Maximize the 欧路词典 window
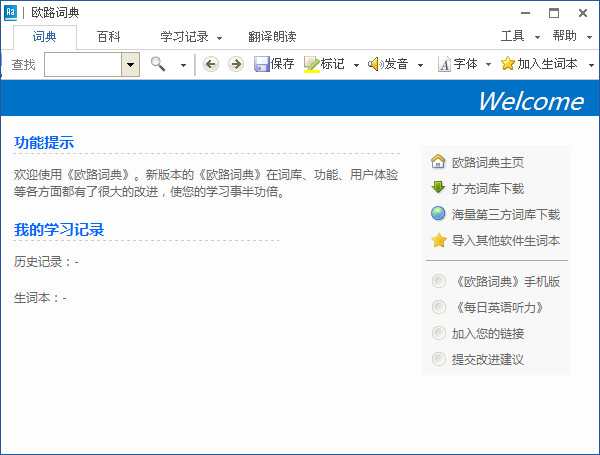 [554, 13]
